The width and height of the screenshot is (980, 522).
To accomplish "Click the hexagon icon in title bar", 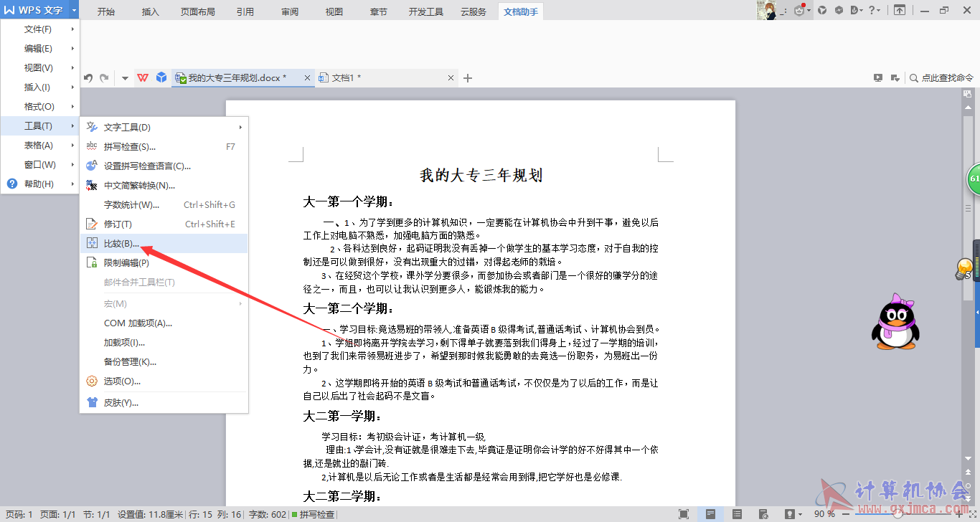I will click(x=838, y=10).
